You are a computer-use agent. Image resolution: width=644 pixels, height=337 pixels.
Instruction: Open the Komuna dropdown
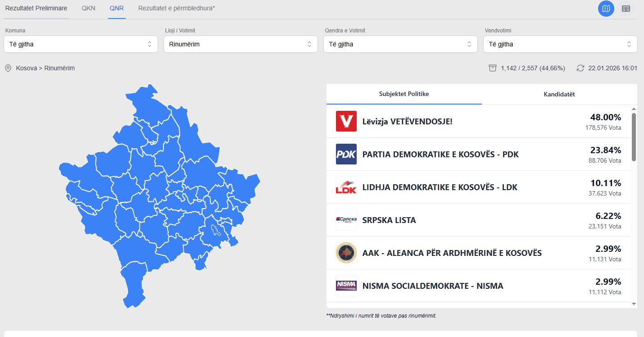(81, 44)
